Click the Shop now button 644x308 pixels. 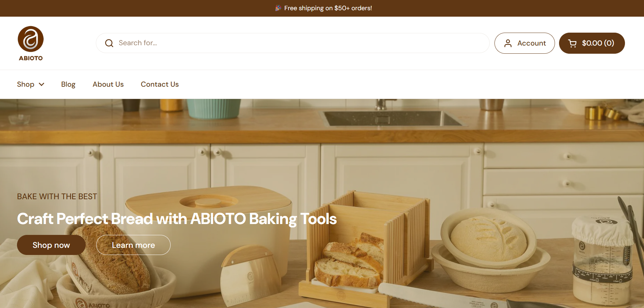[51, 245]
